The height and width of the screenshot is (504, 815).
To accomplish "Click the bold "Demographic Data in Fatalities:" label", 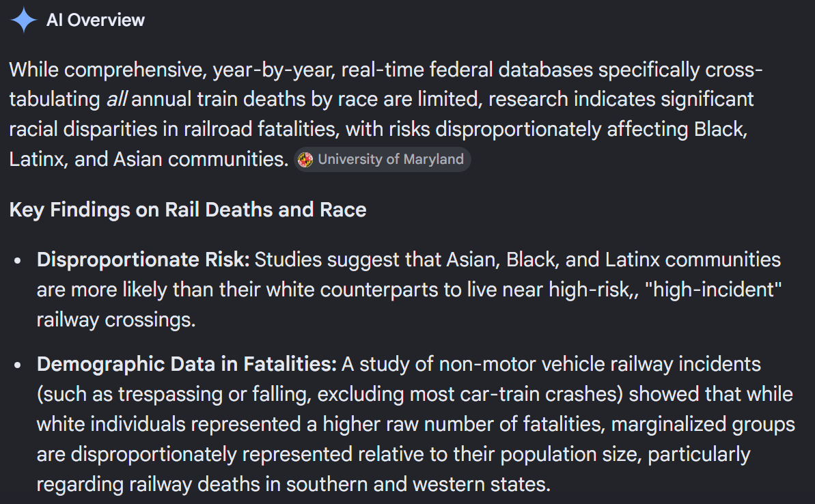I will [x=187, y=364].
